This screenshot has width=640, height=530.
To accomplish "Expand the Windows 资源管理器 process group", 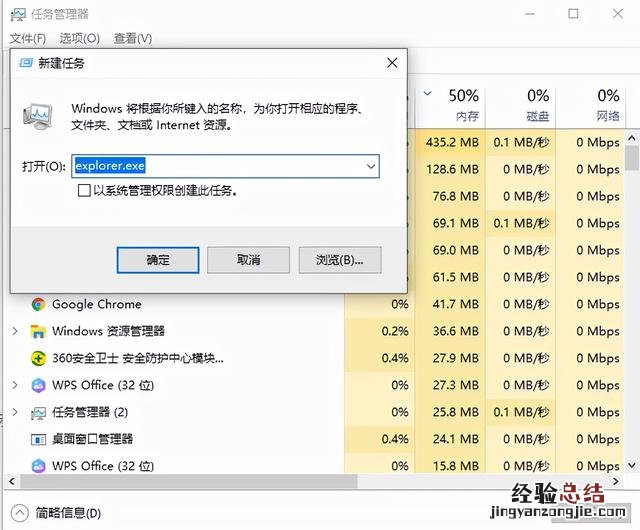I will pyautogui.click(x=15, y=331).
